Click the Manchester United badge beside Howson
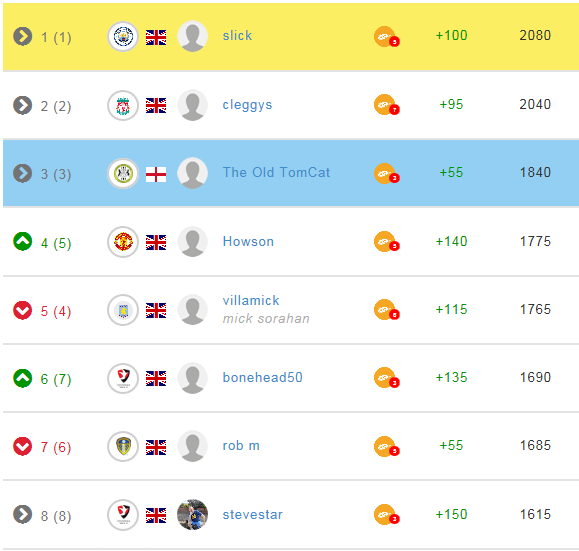The width and height of the screenshot is (579, 551). 123,242
